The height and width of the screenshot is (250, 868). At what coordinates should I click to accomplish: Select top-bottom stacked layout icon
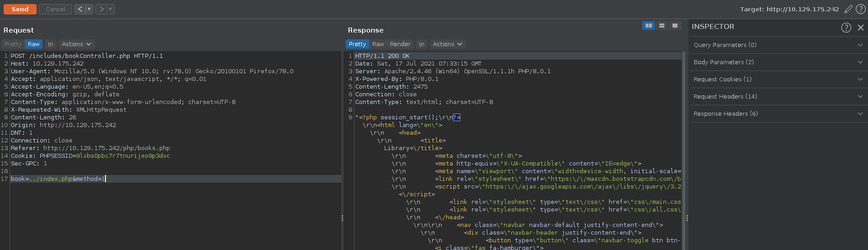click(x=662, y=26)
